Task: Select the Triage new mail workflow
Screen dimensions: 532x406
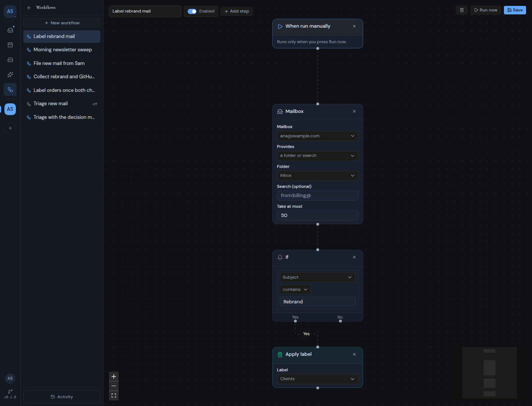Action: [x=62, y=104]
